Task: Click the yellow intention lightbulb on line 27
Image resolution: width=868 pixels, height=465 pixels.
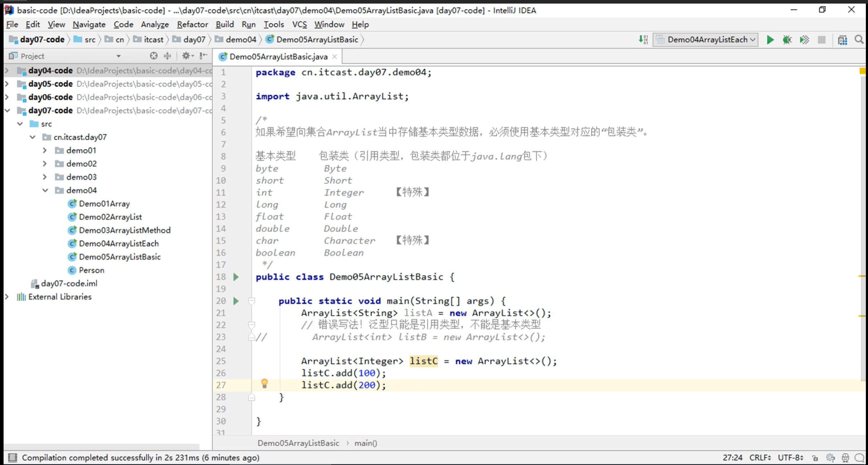Action: [265, 384]
